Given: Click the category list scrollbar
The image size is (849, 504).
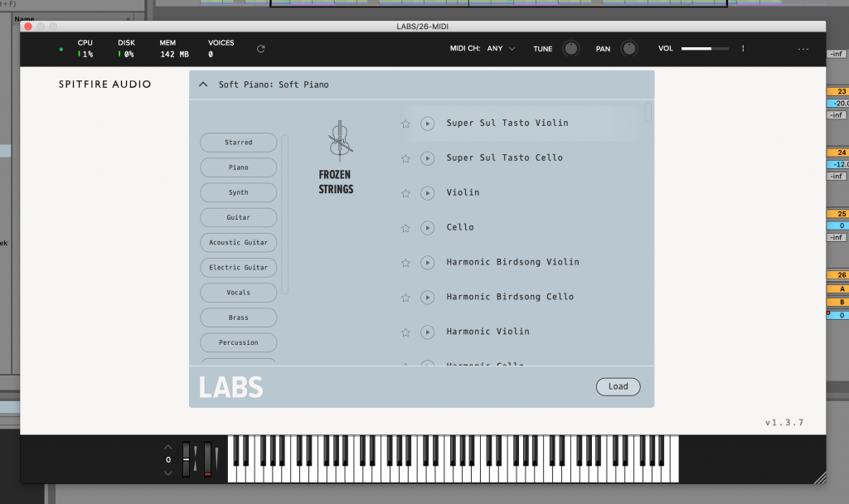Looking at the screenshot, I should (285, 215).
